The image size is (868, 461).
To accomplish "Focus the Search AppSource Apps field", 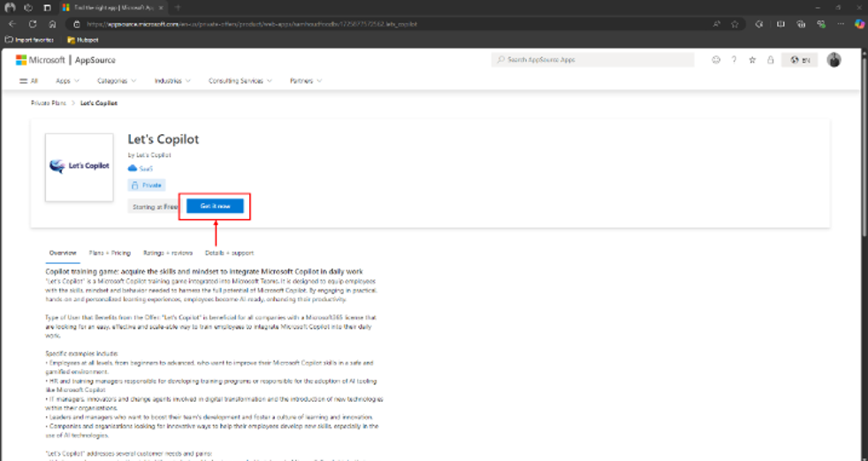I will coord(592,60).
